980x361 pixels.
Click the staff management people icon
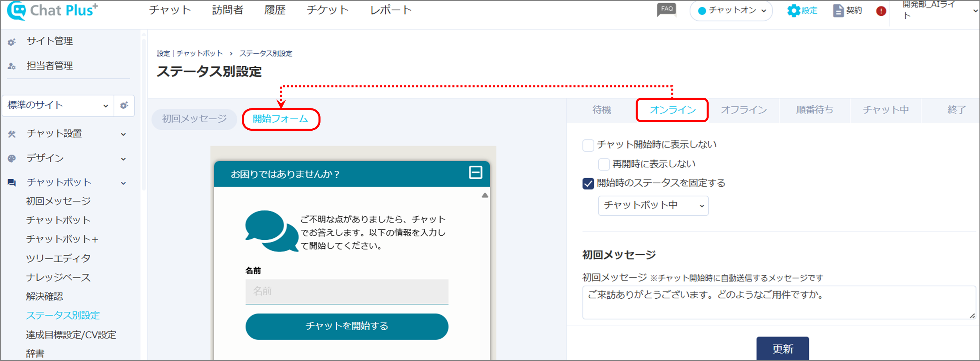(12, 66)
